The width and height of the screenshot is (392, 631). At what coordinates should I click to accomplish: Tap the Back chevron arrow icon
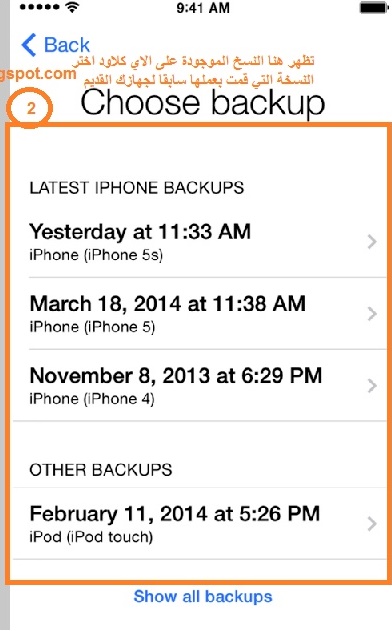(x=29, y=44)
